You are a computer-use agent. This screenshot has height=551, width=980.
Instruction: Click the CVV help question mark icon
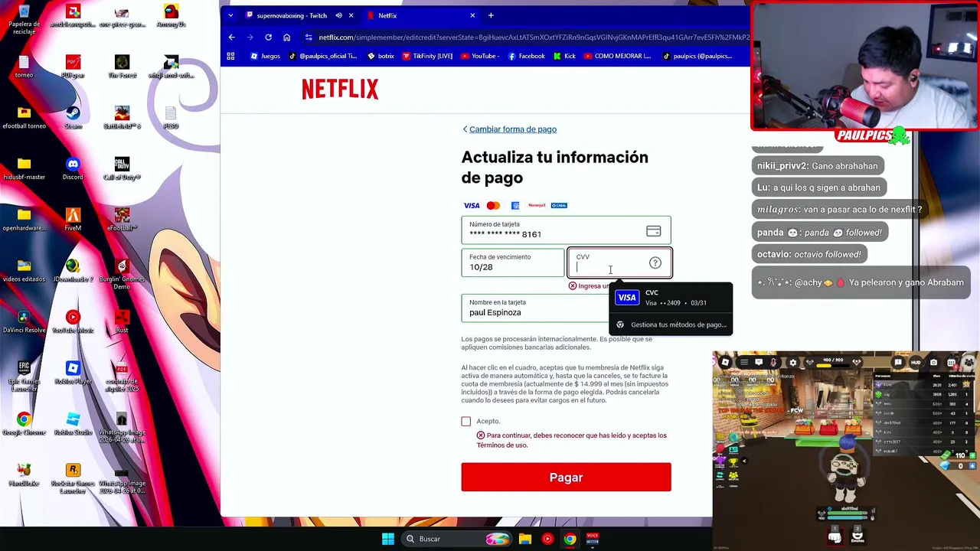pyautogui.click(x=655, y=263)
